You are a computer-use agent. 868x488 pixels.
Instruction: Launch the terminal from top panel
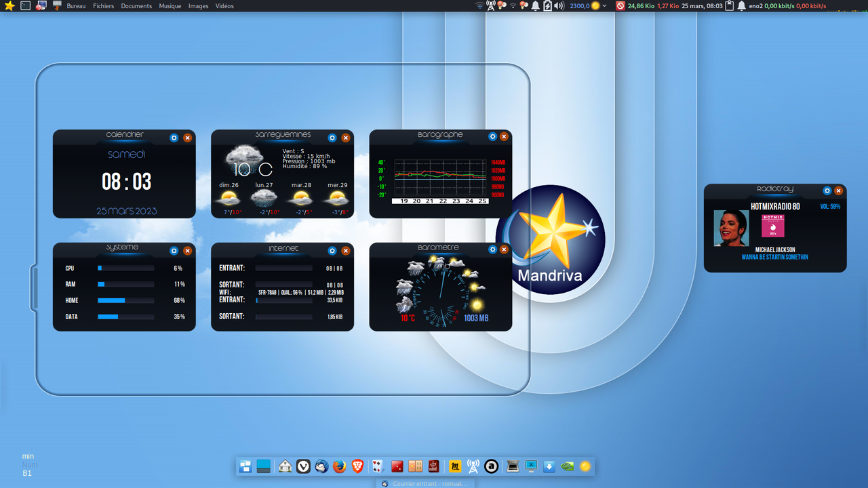point(26,5)
